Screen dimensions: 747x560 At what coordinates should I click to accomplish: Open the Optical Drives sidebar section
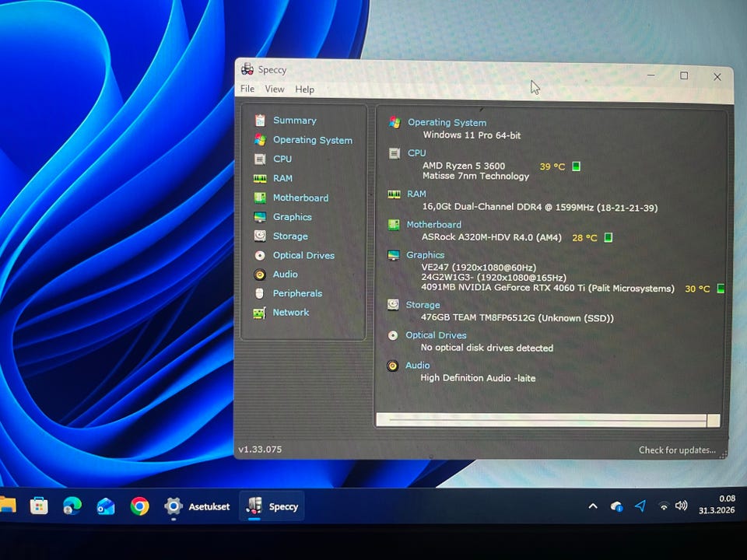(303, 255)
